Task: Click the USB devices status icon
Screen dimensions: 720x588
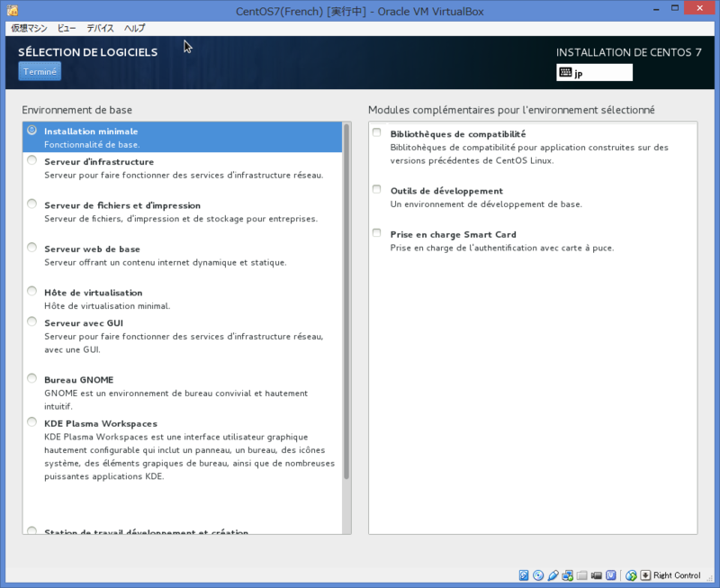Action: click(554, 574)
